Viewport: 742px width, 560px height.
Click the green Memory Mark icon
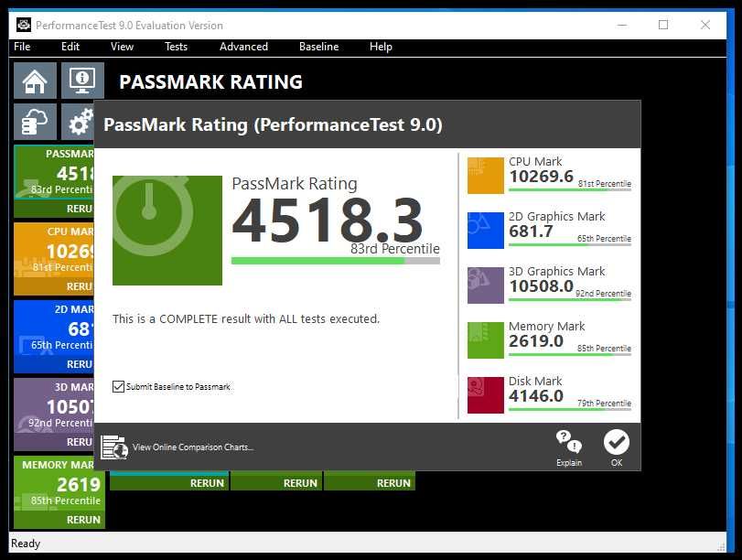[486, 340]
